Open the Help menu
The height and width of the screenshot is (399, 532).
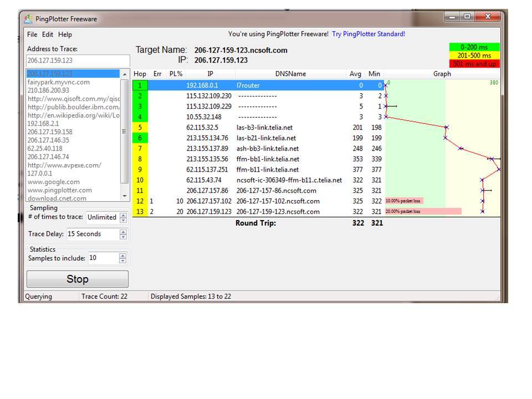point(65,34)
